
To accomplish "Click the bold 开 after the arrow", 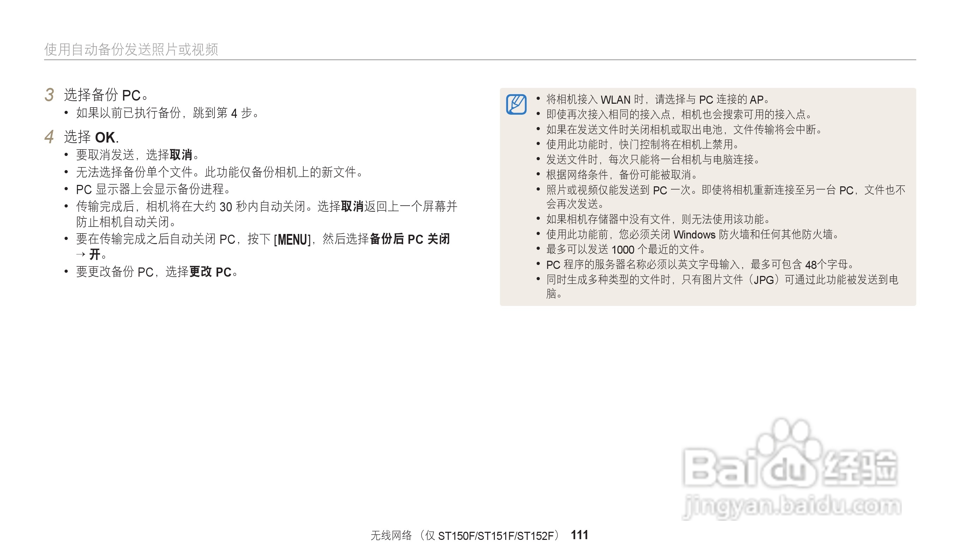I will 95,254.
